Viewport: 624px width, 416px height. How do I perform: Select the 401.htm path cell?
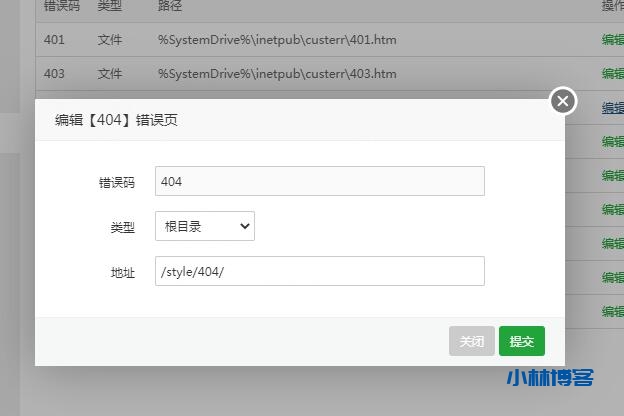tap(277, 40)
